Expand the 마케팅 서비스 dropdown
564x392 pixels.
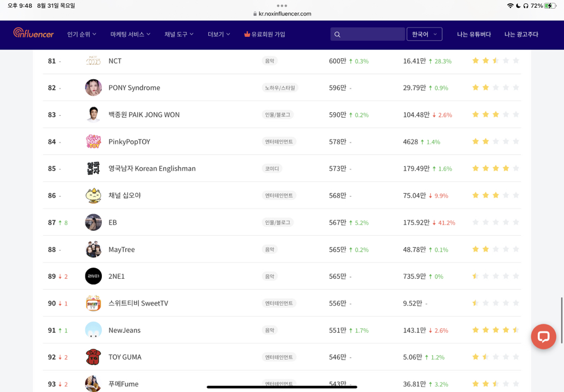point(130,34)
